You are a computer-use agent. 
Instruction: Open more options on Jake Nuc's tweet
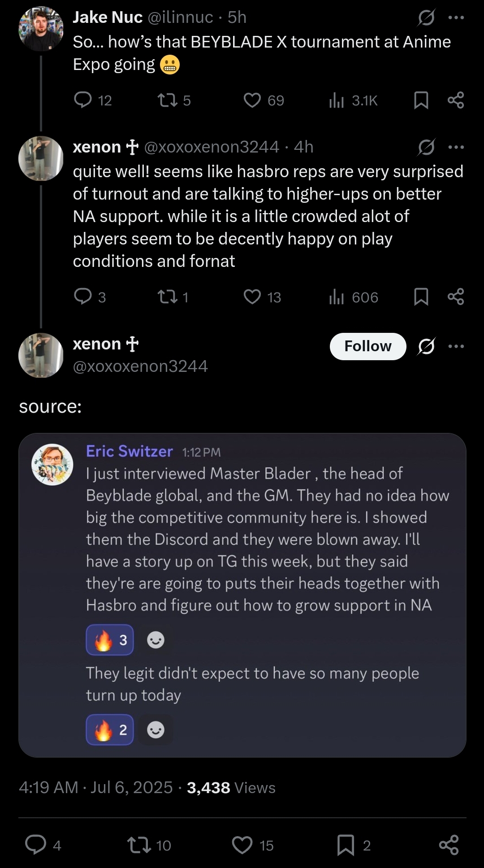tap(456, 18)
